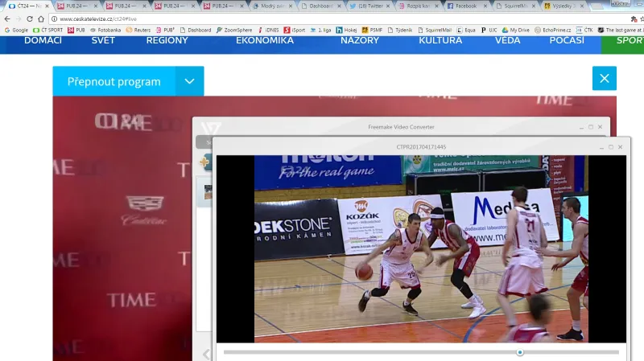Image resolution: width=644 pixels, height=361 pixels.
Task: Open the browser home page icon
Action: [41, 18]
